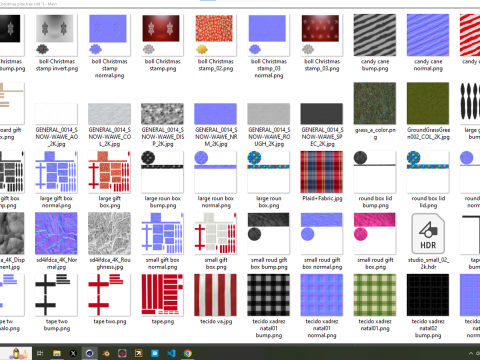Viewport: 480px width, 360px height.
Task: Select GENERAL_0014_SNOW-WAWE_DISP_2K.jpg thumbnail
Action: [162, 114]
